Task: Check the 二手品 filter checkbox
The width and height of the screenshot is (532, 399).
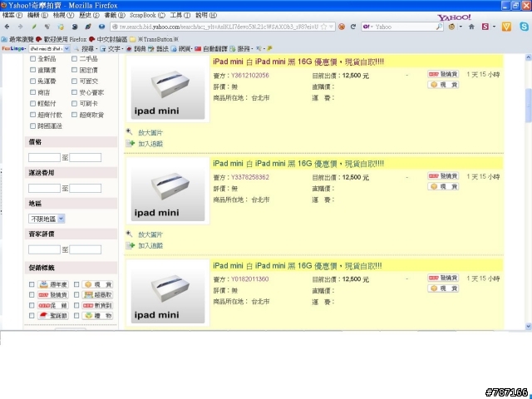Action: [74, 59]
